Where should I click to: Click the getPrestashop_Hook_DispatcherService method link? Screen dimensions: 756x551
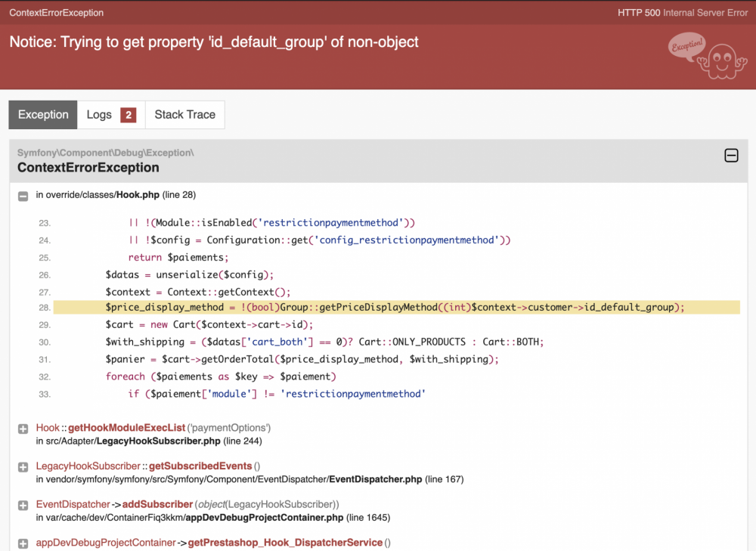click(x=285, y=543)
